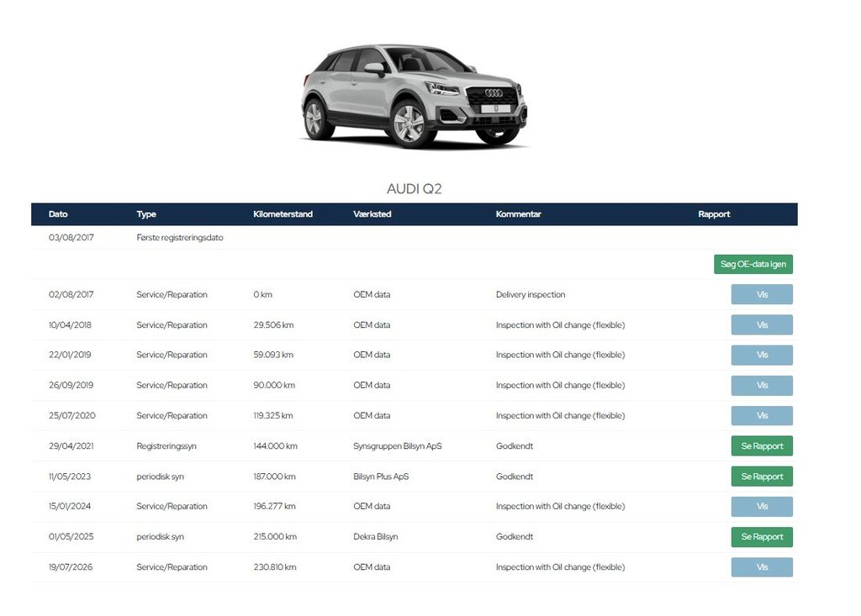The width and height of the screenshot is (861, 616).
Task: Select the AUDI Q2 heading
Action: click(x=414, y=189)
